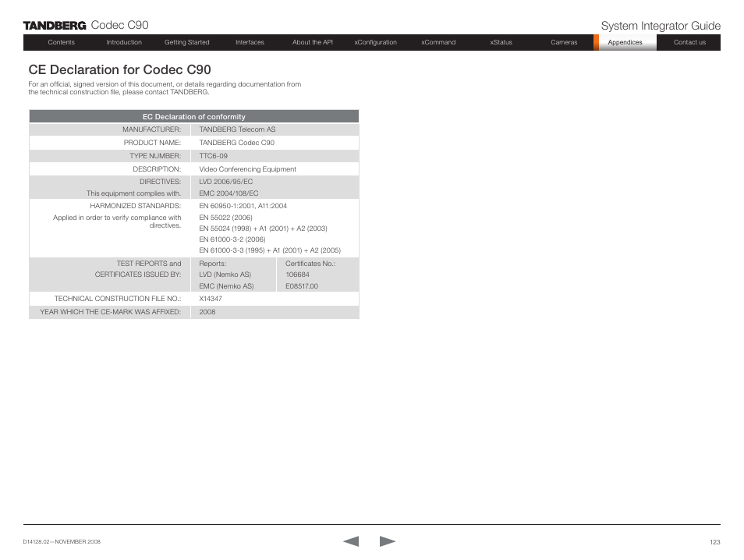Click the MANUFACTURER: label
The height and width of the screenshot is (560, 744).
152,129
